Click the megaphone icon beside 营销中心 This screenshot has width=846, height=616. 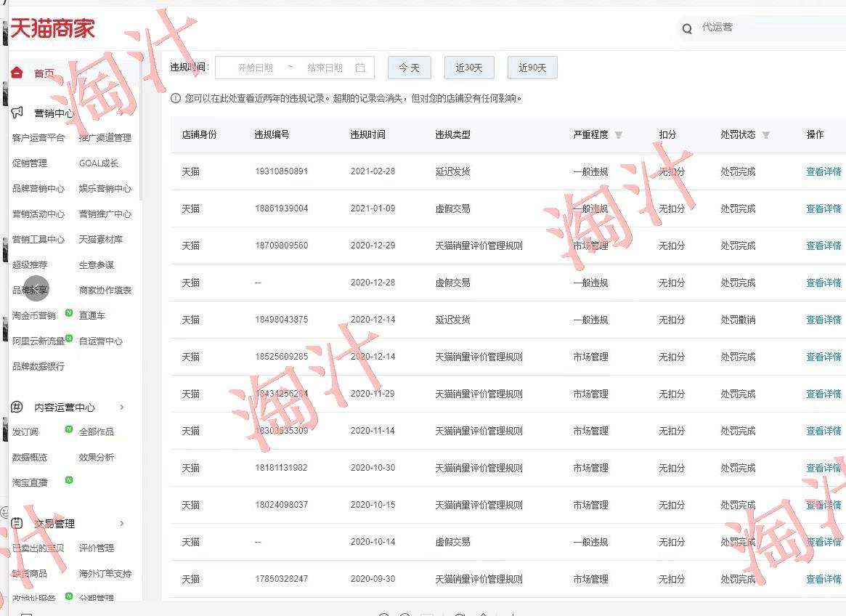(x=17, y=113)
